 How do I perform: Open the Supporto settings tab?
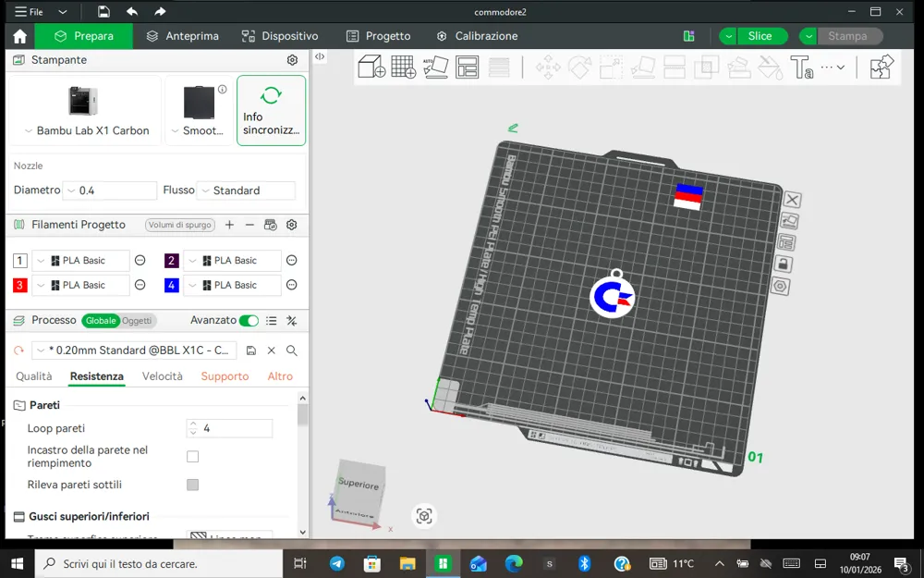(225, 376)
